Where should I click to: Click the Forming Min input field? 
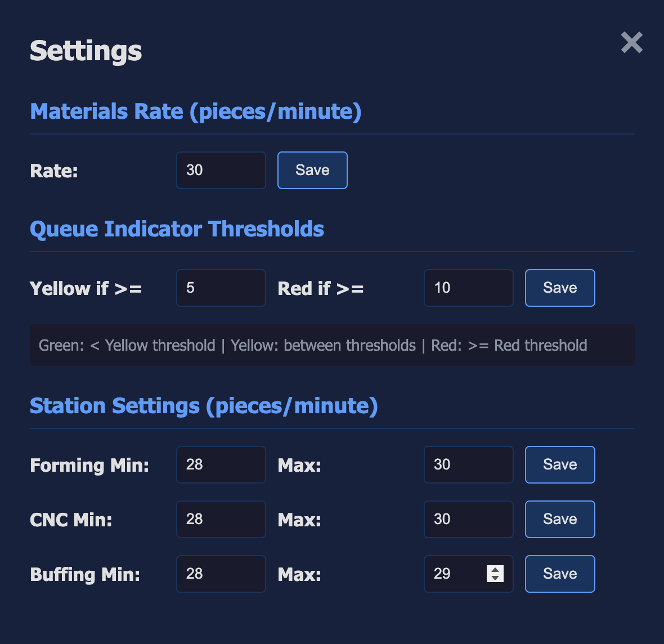point(221,464)
